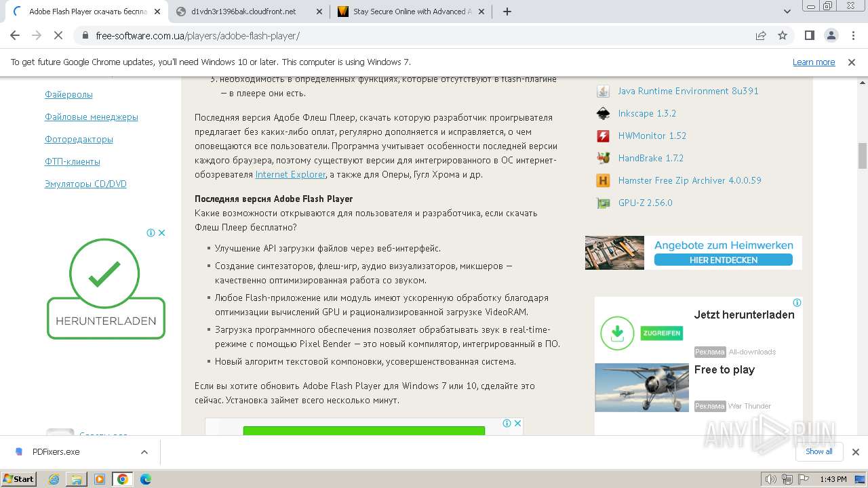
Task: Follow the Internet Explorer link in article
Action: [x=290, y=174]
